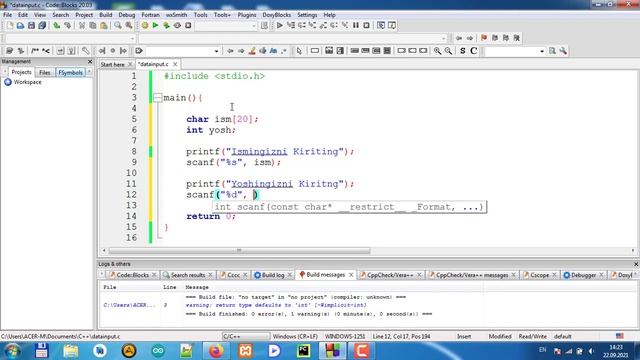Click the Cut scissors icon
Screen dimensions: 640x360
82,26
